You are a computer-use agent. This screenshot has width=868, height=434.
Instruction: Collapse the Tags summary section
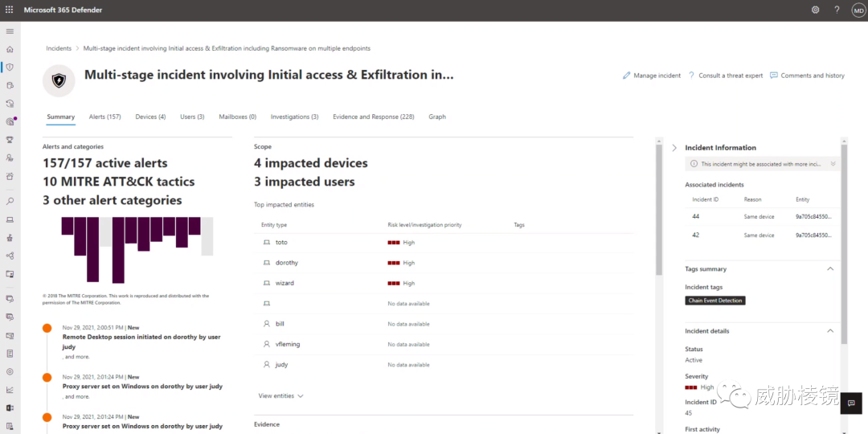click(x=829, y=268)
